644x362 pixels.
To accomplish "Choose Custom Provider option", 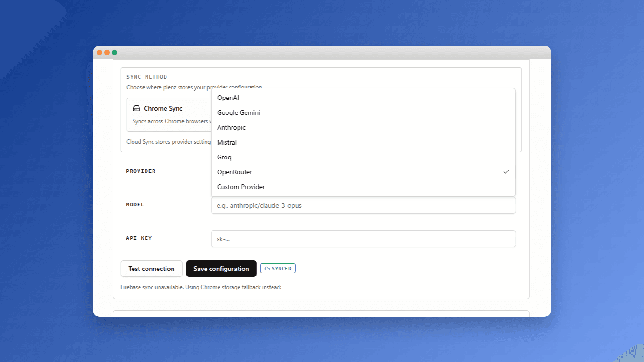I will [x=363, y=187].
